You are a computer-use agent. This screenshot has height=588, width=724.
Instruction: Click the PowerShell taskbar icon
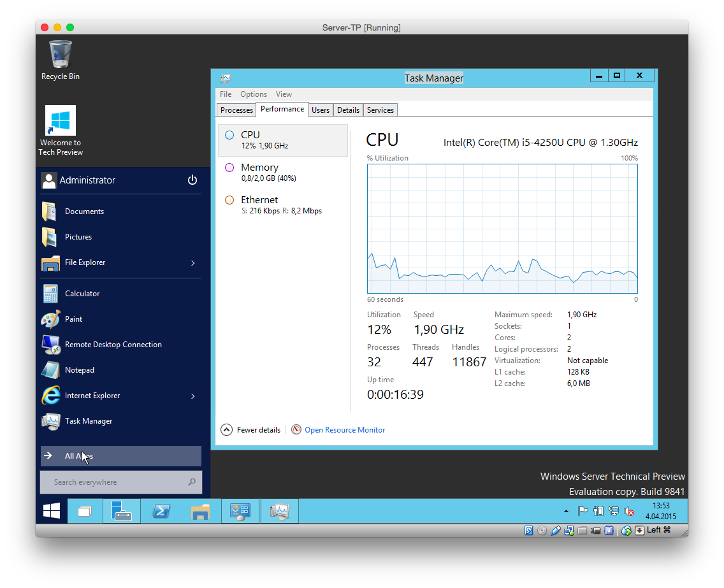click(161, 511)
